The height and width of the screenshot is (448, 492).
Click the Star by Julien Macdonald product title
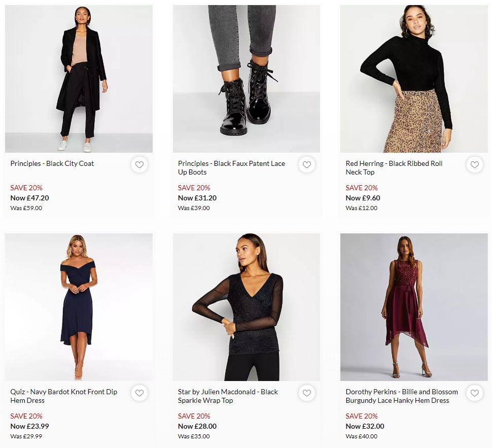[x=227, y=396]
